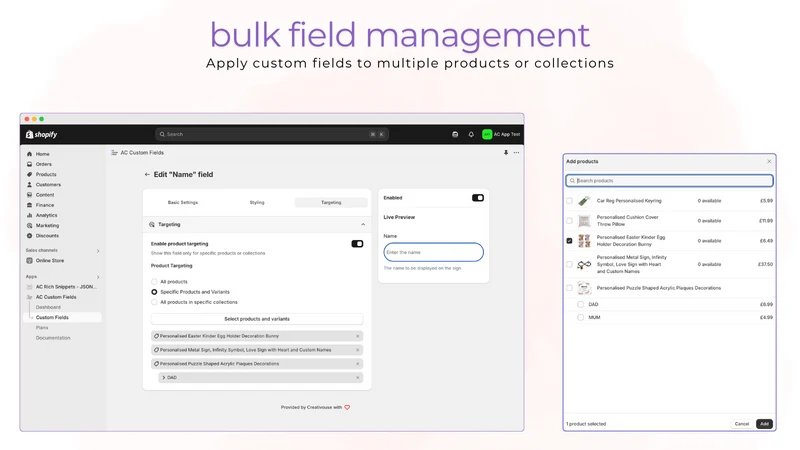Viewport: 800px width, 450px height.
Task: Click the Car Reg Keyring thumbnail
Action: (x=584, y=201)
